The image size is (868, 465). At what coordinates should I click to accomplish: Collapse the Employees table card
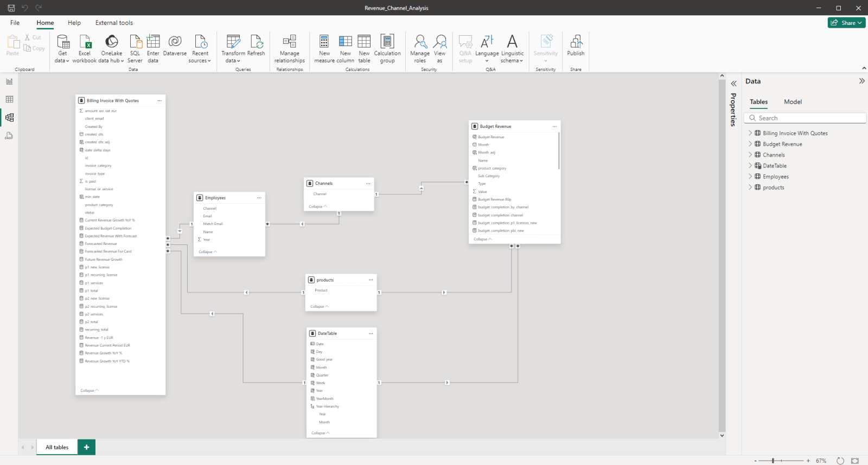point(208,252)
